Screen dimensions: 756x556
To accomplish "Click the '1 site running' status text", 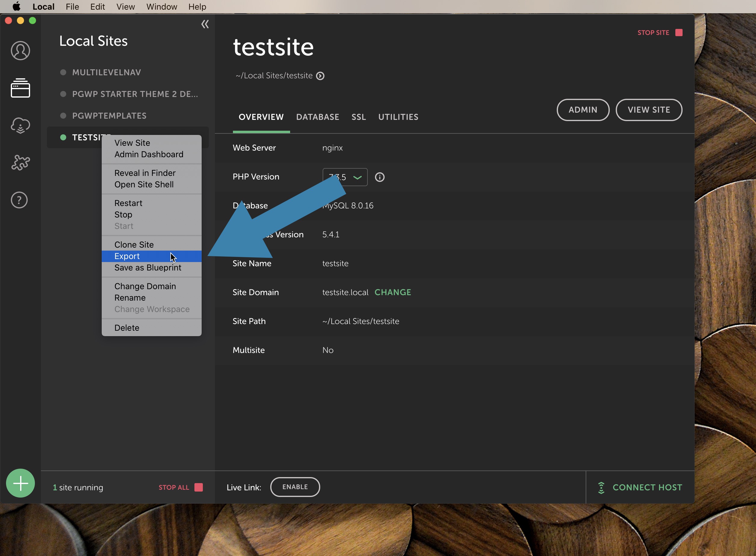I will 78,487.
